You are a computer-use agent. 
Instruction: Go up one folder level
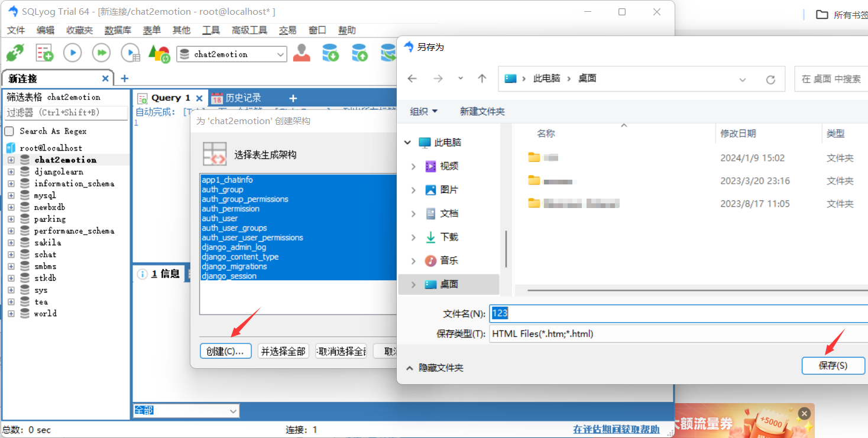(482, 79)
